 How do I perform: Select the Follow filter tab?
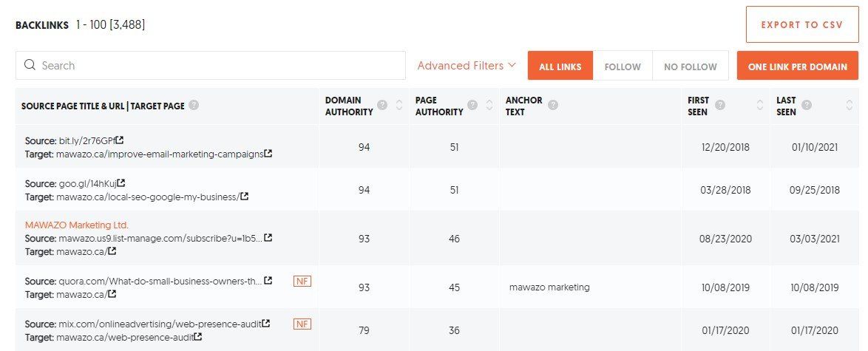coord(623,66)
